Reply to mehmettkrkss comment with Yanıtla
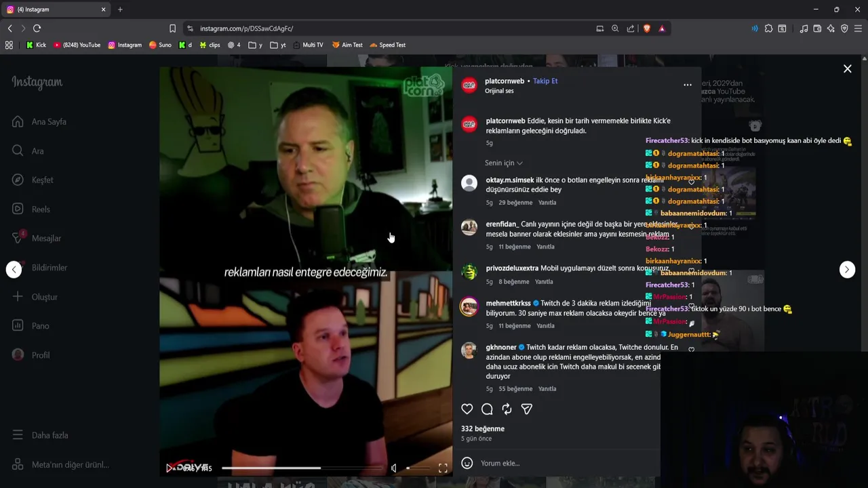The width and height of the screenshot is (868, 488). (545, 326)
